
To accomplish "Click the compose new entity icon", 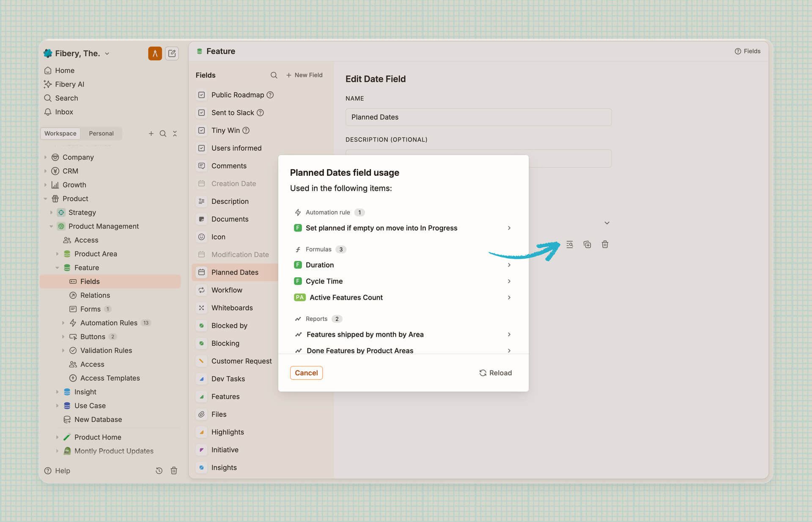I will pyautogui.click(x=172, y=53).
